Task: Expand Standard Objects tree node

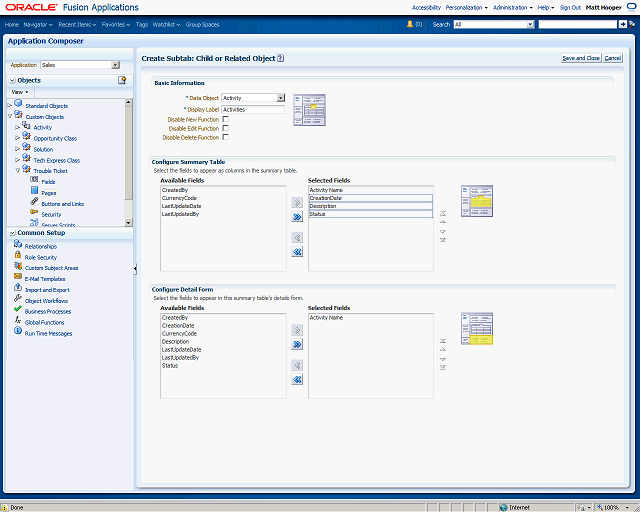Action: point(10,105)
